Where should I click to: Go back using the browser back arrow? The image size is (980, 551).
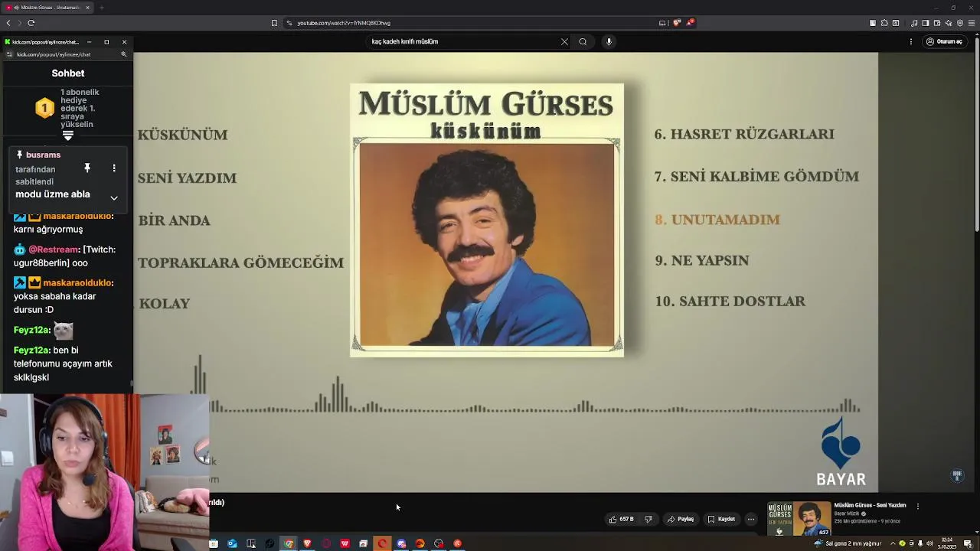tap(8, 23)
